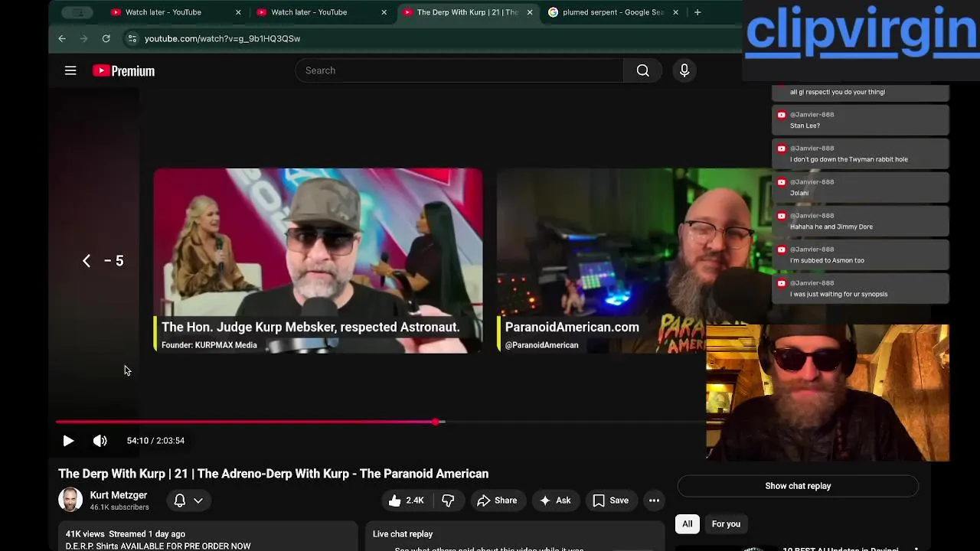
Task: Share the video
Action: [497, 500]
